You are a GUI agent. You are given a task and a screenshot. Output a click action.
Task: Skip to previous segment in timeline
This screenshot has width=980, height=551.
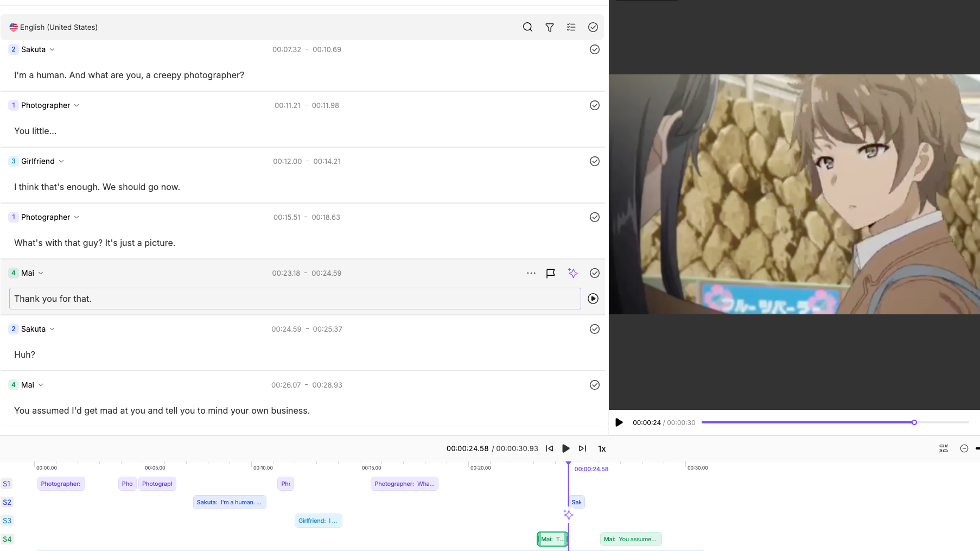click(550, 448)
